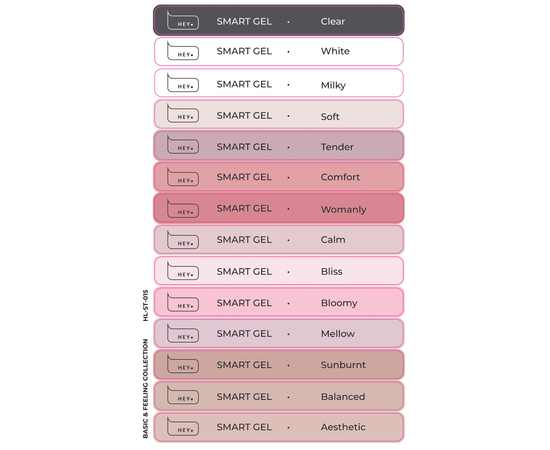Image resolution: width=550 pixels, height=450 pixels.
Task: Click SMART GEL text on White label
Action: pyautogui.click(x=244, y=51)
